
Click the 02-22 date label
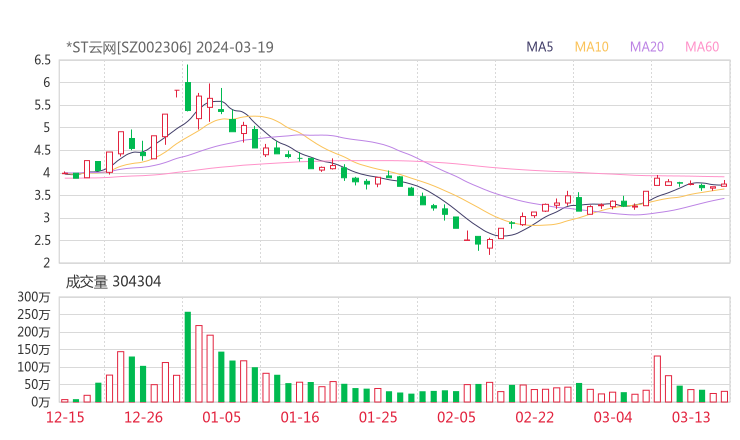(x=535, y=417)
